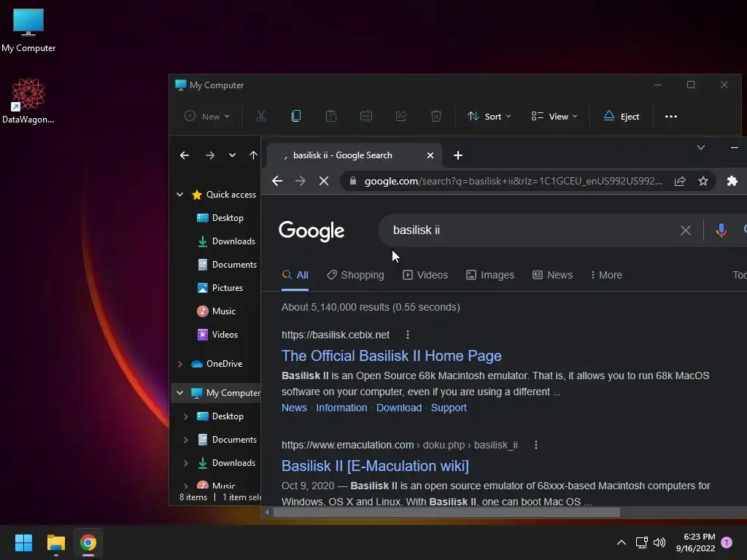
Task: Click the share this page icon
Action: tap(680, 181)
